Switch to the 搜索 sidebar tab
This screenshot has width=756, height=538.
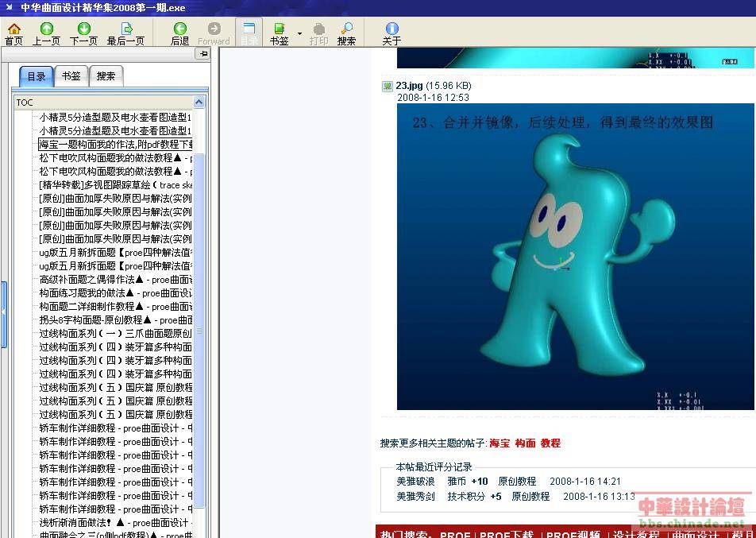tap(106, 76)
